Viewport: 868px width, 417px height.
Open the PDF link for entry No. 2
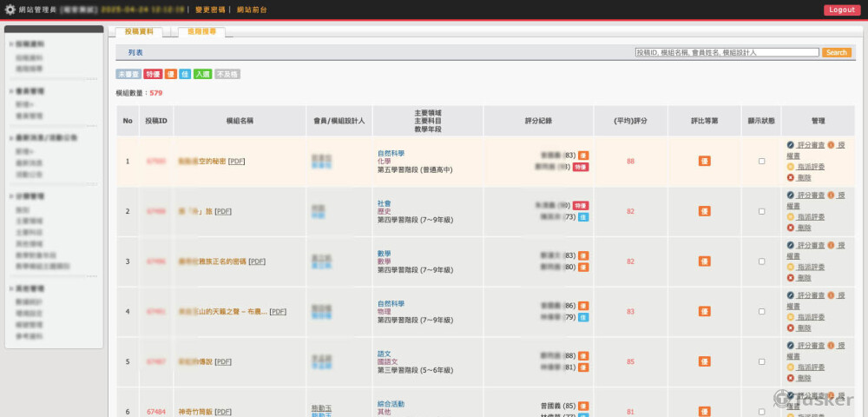coord(223,211)
